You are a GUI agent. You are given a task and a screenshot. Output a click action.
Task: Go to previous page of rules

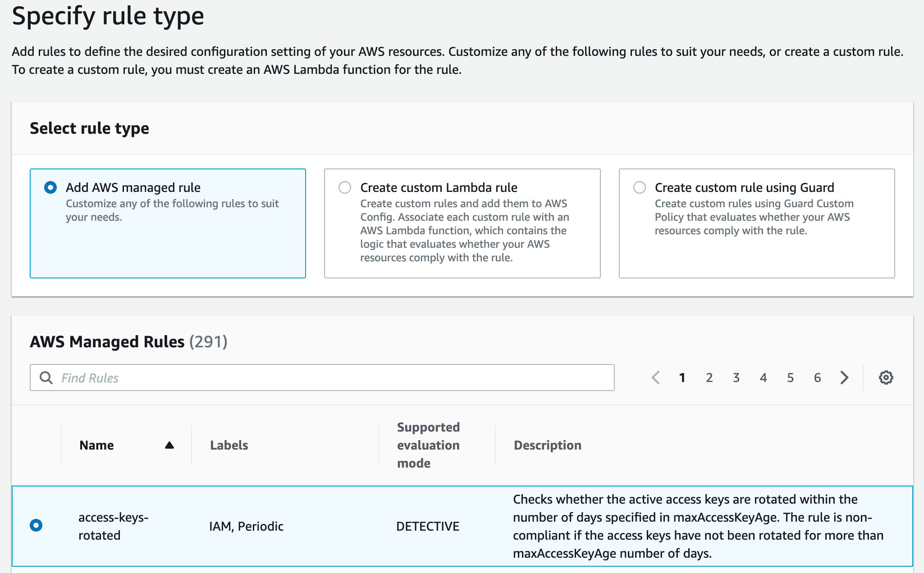coord(656,377)
